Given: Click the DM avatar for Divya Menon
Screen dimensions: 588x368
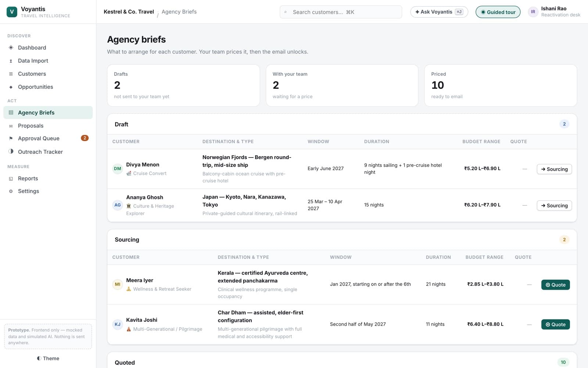Looking at the screenshot, I should (118, 169).
